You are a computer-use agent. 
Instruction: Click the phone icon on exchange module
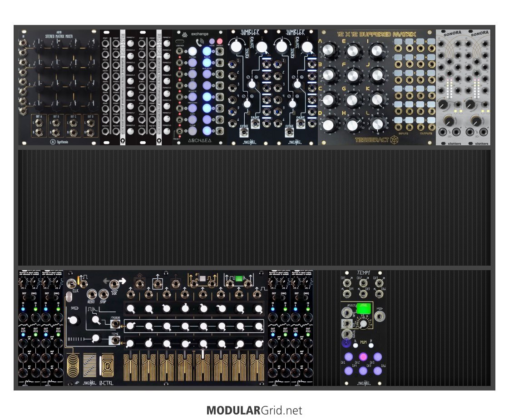(x=200, y=43)
